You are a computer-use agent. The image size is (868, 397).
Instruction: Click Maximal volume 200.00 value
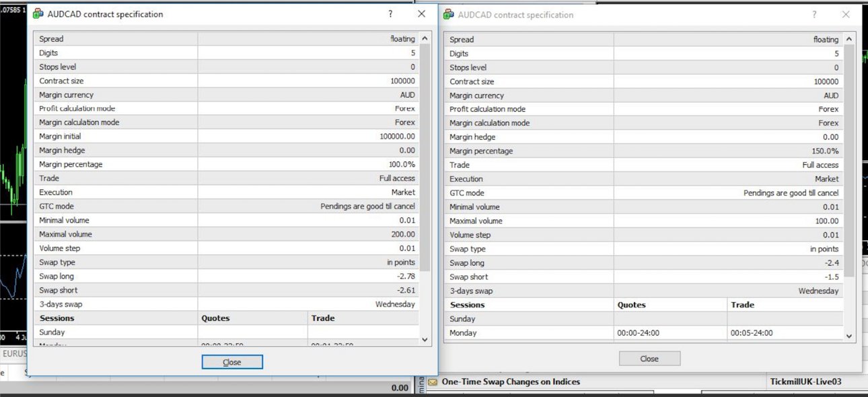(x=403, y=235)
